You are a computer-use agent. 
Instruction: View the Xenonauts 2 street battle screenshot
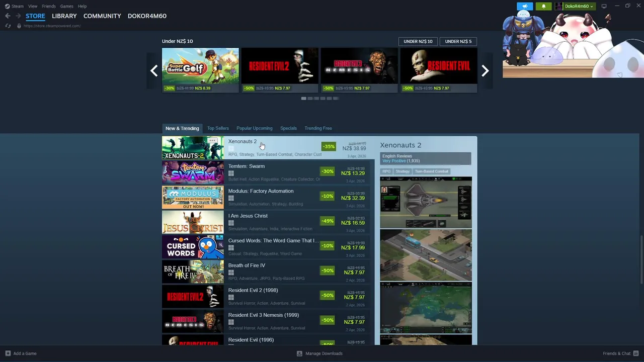[x=426, y=255]
